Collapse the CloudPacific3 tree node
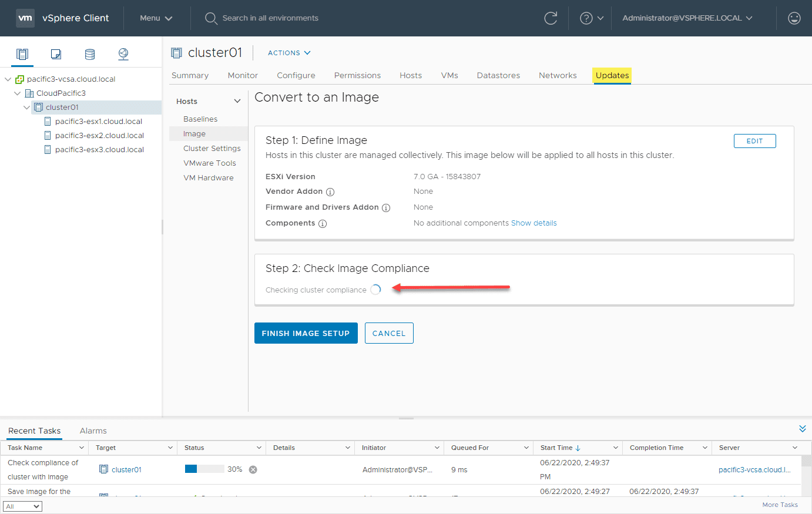This screenshot has height=514, width=812. pyautogui.click(x=17, y=93)
